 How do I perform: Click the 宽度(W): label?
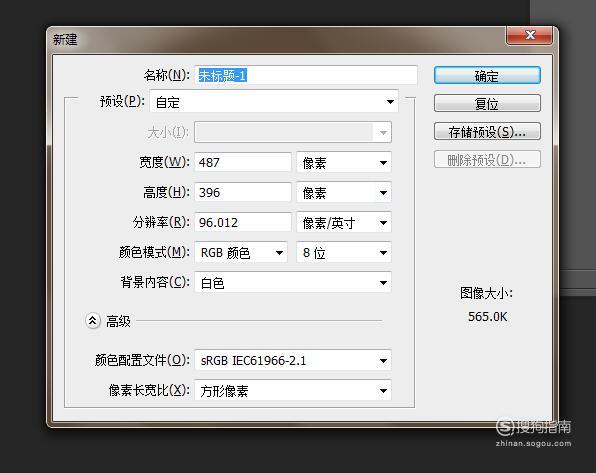(x=164, y=162)
